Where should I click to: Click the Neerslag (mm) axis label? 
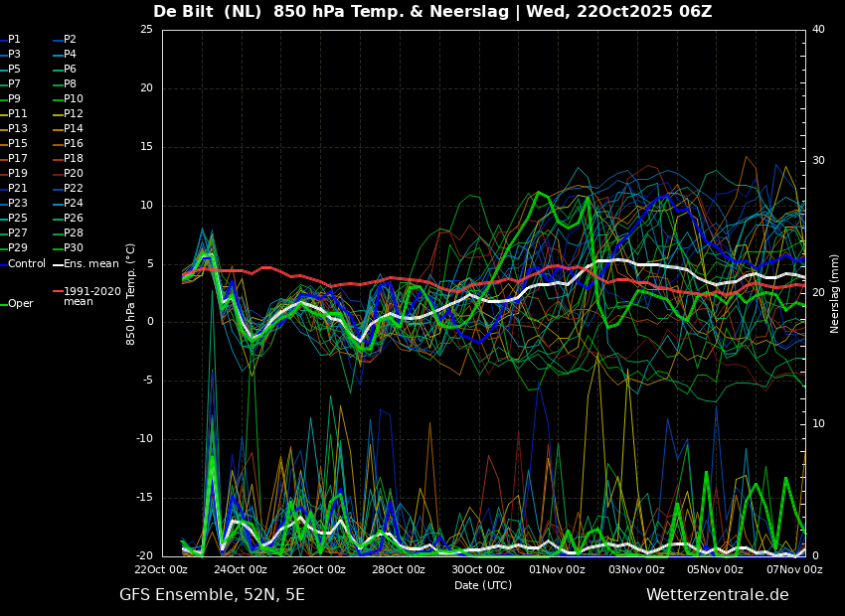click(834, 293)
